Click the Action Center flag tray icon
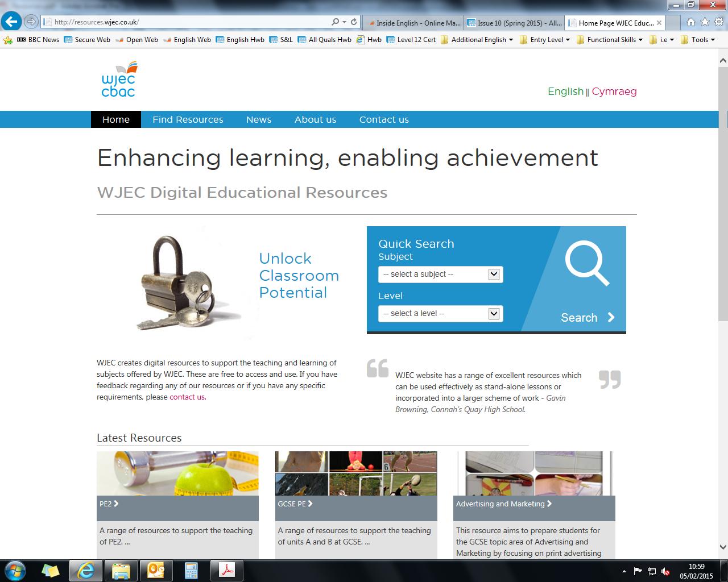The image size is (728, 582). click(x=638, y=571)
